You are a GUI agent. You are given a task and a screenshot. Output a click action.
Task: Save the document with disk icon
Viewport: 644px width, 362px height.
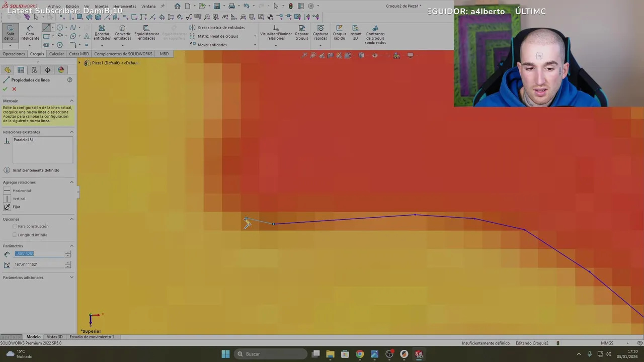(217, 6)
